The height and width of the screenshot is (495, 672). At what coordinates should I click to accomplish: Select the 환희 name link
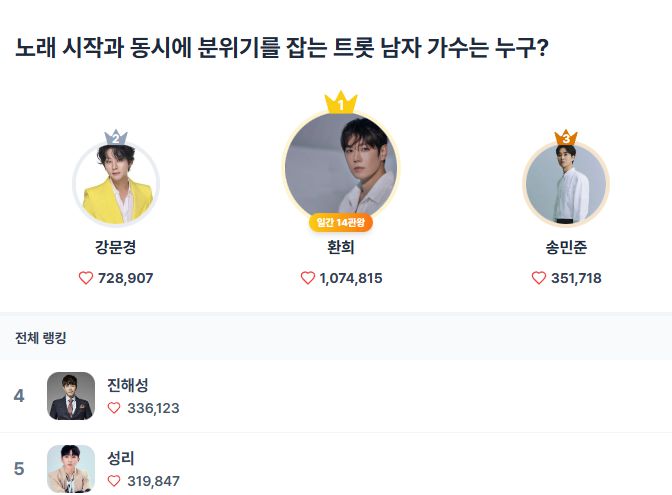[341, 248]
